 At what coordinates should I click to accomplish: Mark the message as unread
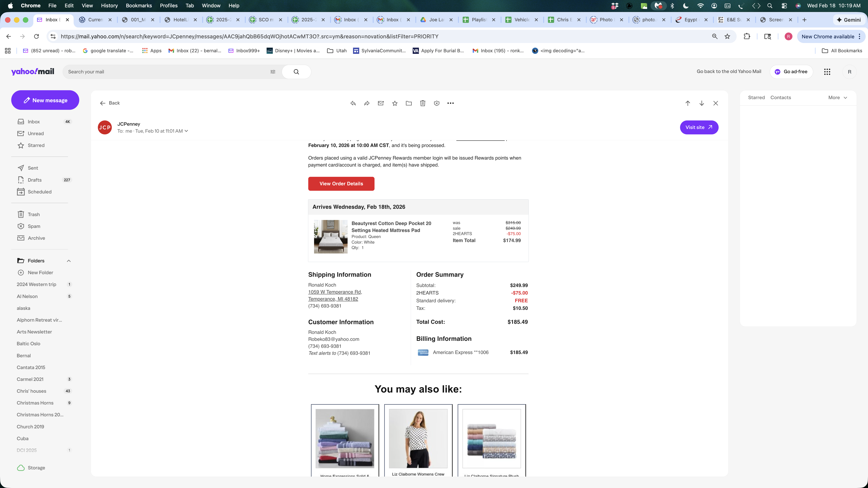381,103
